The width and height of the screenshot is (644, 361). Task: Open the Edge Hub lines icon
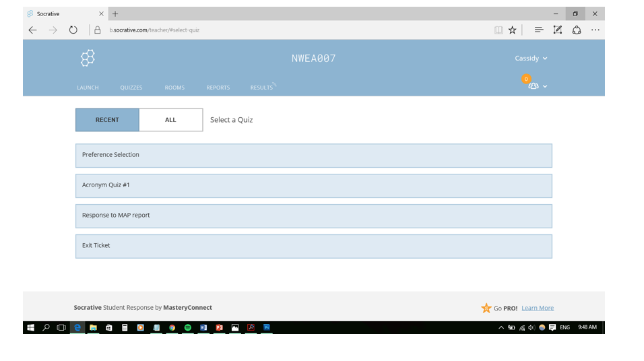pos(539,30)
